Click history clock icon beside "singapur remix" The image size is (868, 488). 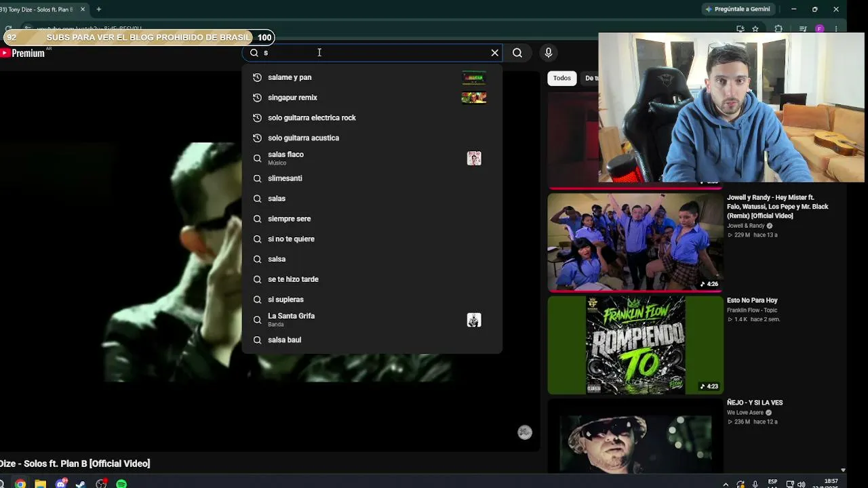click(x=257, y=98)
